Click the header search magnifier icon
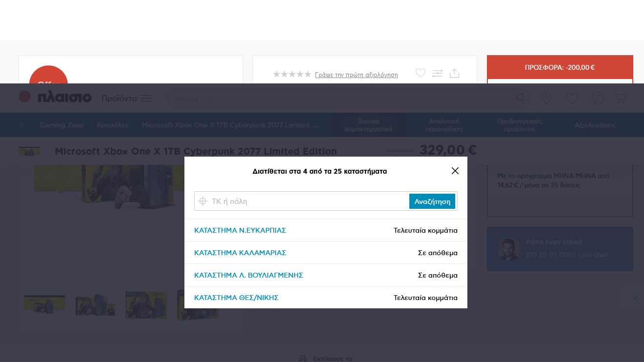This screenshot has height=362, width=644. pyautogui.click(x=521, y=99)
